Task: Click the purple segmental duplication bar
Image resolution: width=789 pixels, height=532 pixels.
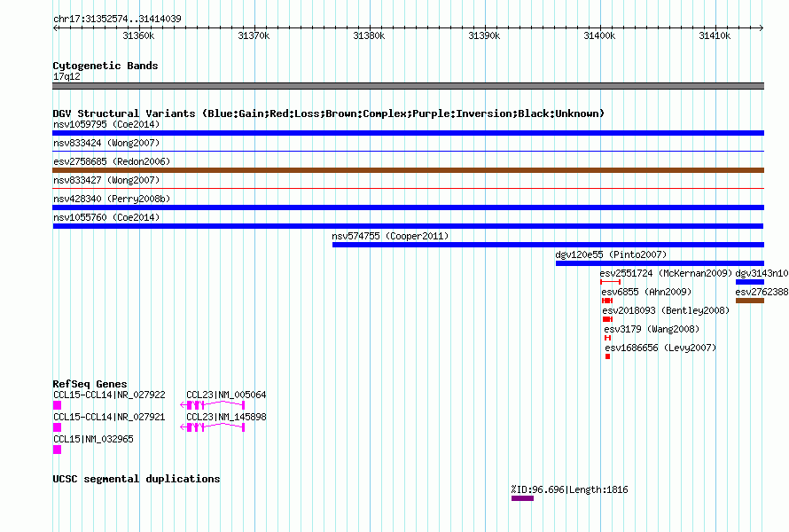Action: [522, 498]
